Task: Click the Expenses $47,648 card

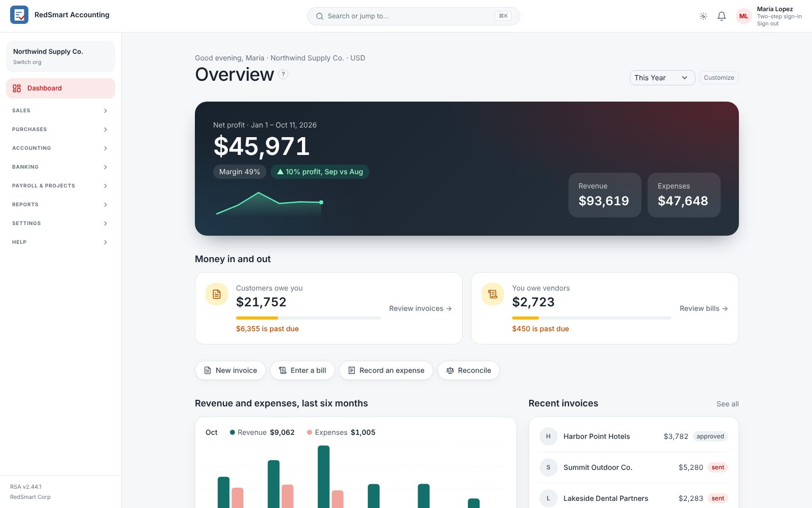Action: [x=684, y=195]
